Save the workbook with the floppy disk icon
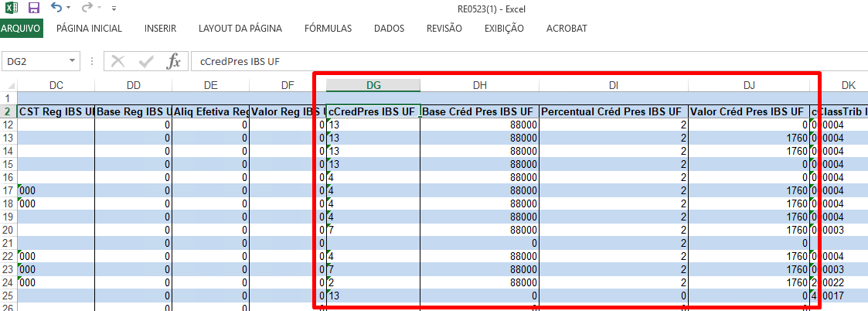The image size is (868, 311). [34, 8]
